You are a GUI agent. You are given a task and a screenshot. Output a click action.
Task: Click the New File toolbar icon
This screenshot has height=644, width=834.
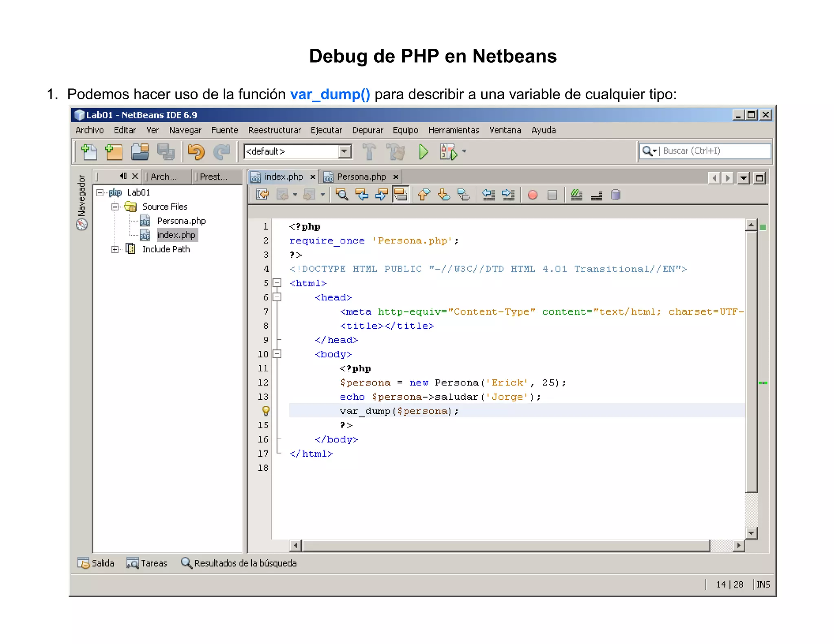(x=89, y=152)
